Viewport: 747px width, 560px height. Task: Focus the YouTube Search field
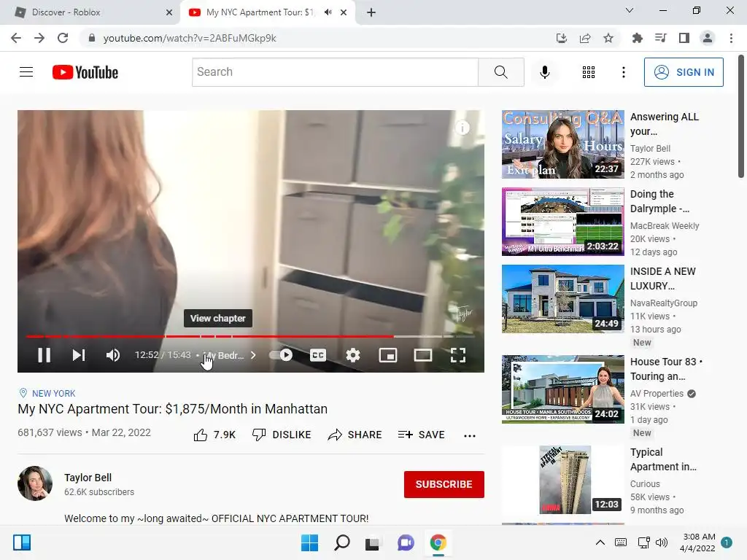(x=335, y=72)
